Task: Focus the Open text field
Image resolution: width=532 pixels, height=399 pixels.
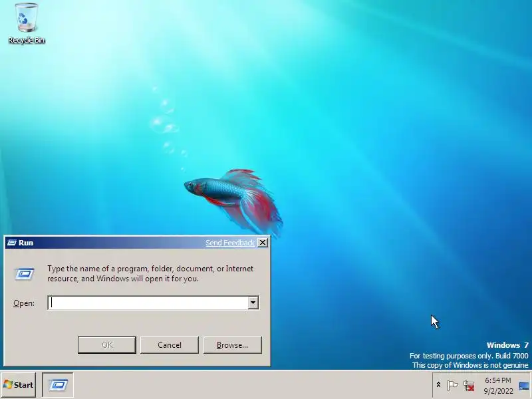Action: pyautogui.click(x=149, y=303)
